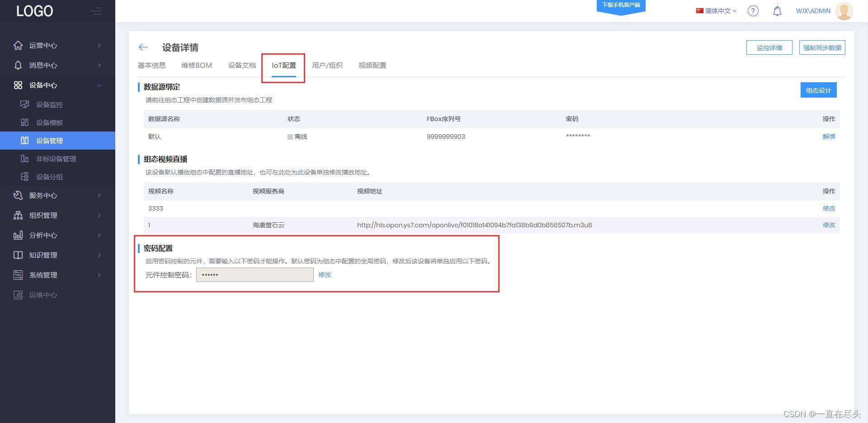868x423 pixels.
Task: Click the 3333 video name cell
Action: pyautogui.click(x=156, y=208)
